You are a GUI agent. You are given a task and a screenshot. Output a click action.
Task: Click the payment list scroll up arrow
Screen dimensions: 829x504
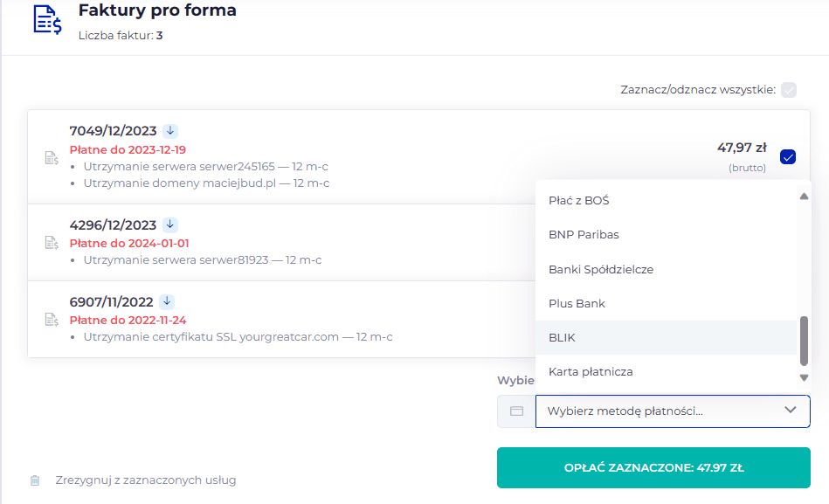[805, 197]
